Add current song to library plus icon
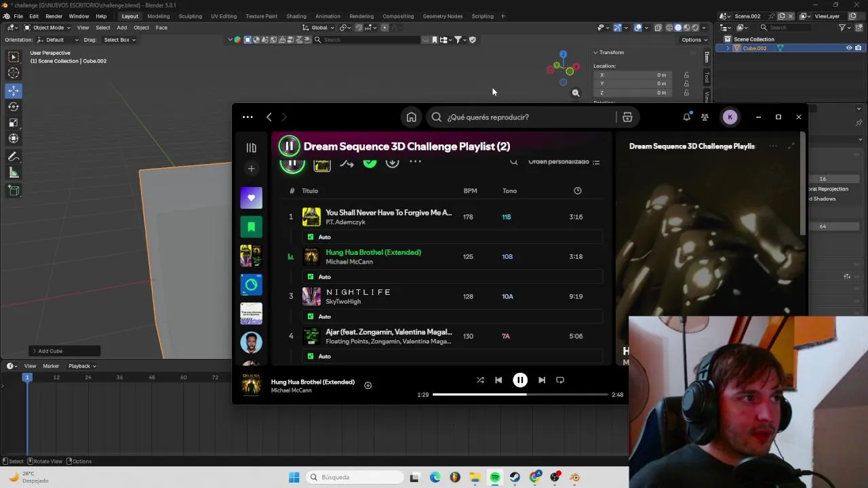Image resolution: width=868 pixels, height=488 pixels. [x=368, y=386]
